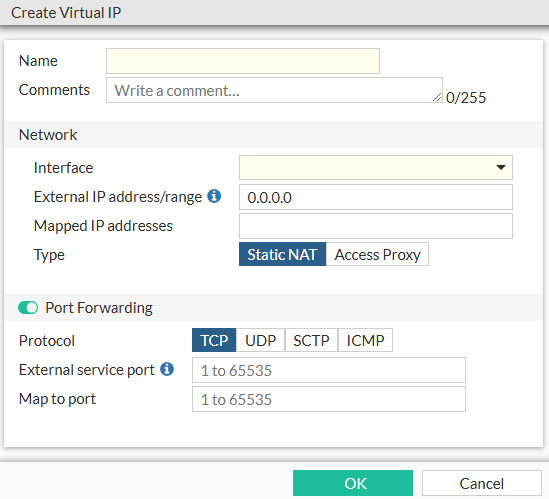This screenshot has height=499, width=549.
Task: Click into the Comments text area
Action: 274,90
